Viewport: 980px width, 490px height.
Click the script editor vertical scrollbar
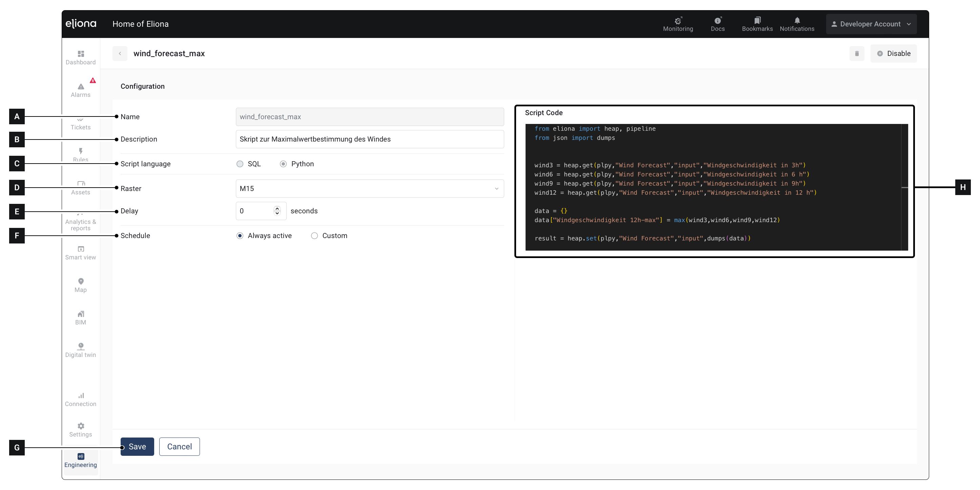tap(905, 187)
